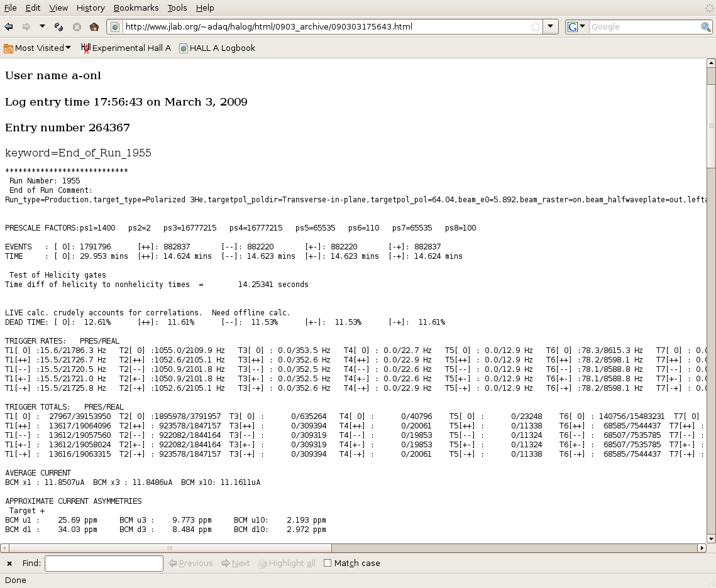This screenshot has height=588, width=716.
Task: Open the Experimental Hall A bookmark
Action: pyautogui.click(x=126, y=48)
